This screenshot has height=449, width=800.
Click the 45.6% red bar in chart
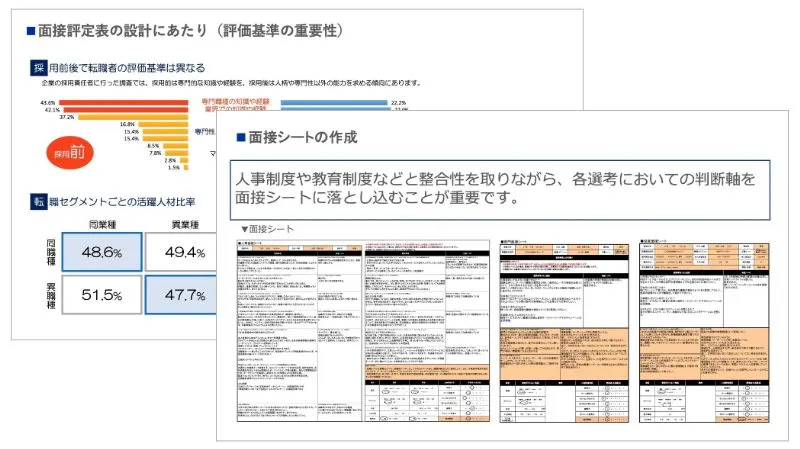click(124, 103)
